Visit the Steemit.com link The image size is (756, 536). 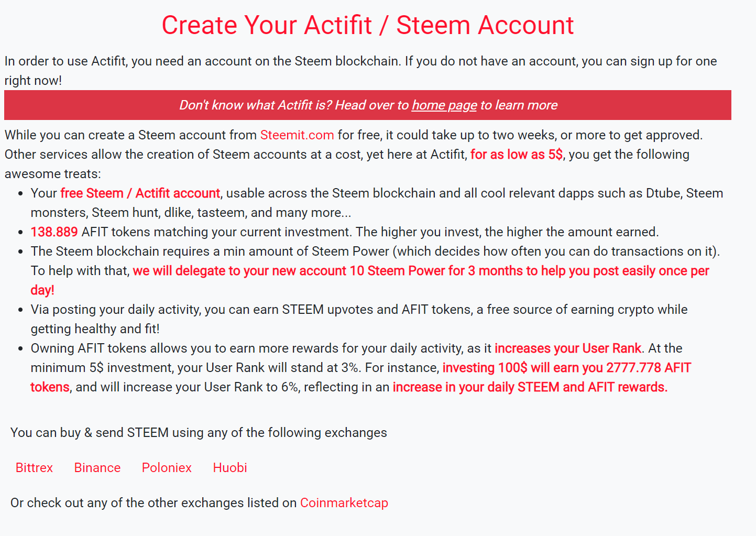point(297,135)
